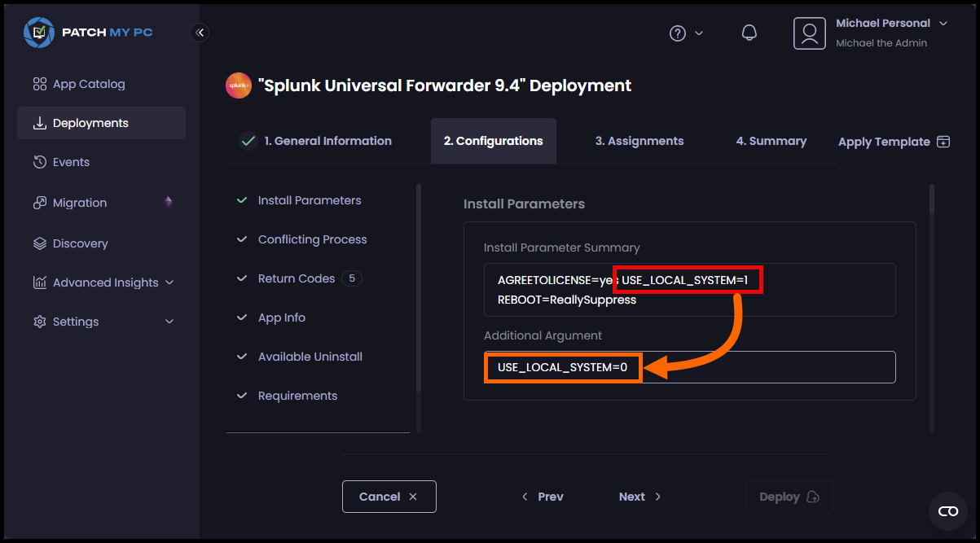980x543 pixels.
Task: Open the Michael Personal account dropdown
Action: [x=892, y=23]
